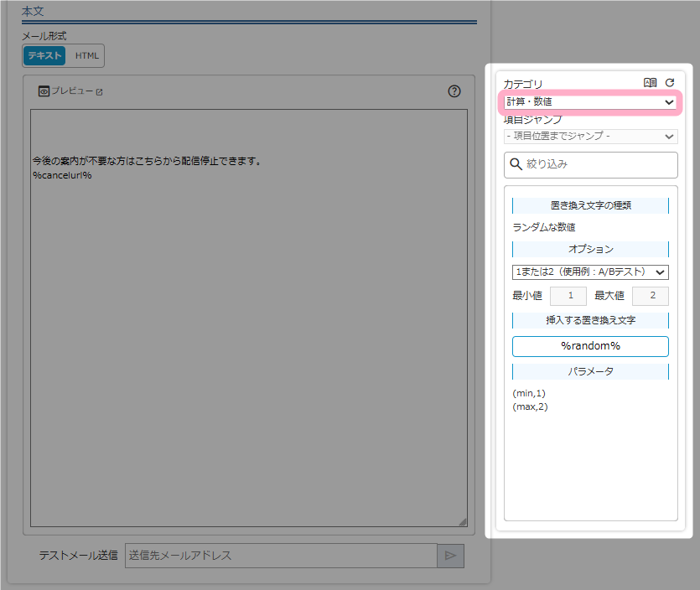700x590 pixels.
Task: Click the (max,2) parameter text
Action: pos(530,406)
